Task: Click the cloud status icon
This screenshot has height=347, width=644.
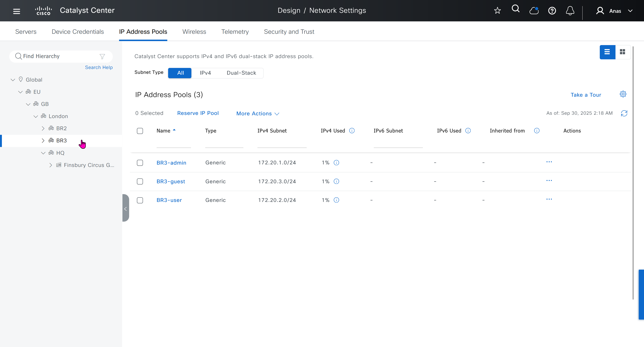Action: coord(534,11)
